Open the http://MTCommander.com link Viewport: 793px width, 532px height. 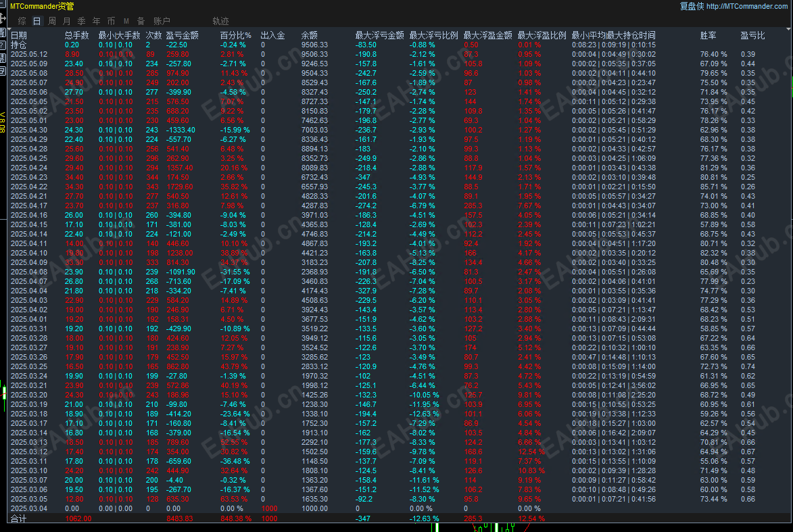746,6
